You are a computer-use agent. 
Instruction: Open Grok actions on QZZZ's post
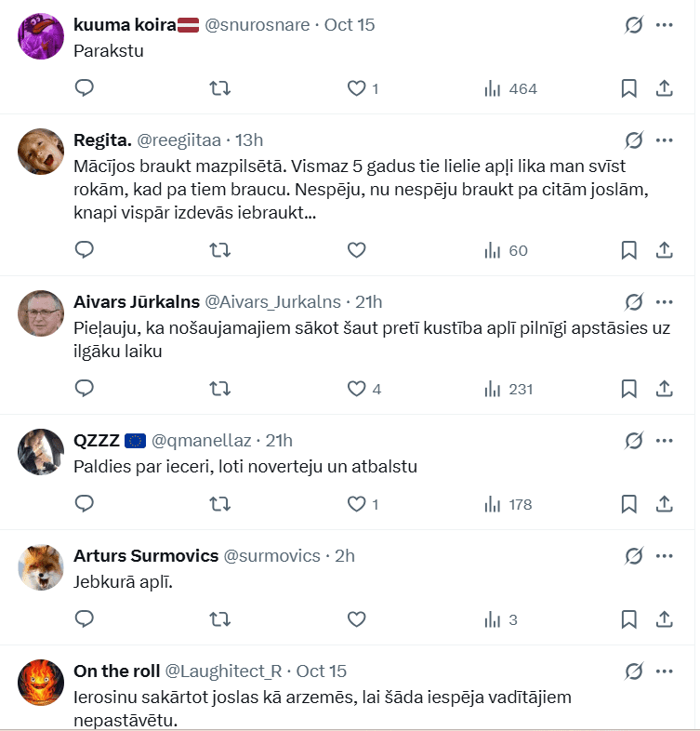[x=634, y=440]
